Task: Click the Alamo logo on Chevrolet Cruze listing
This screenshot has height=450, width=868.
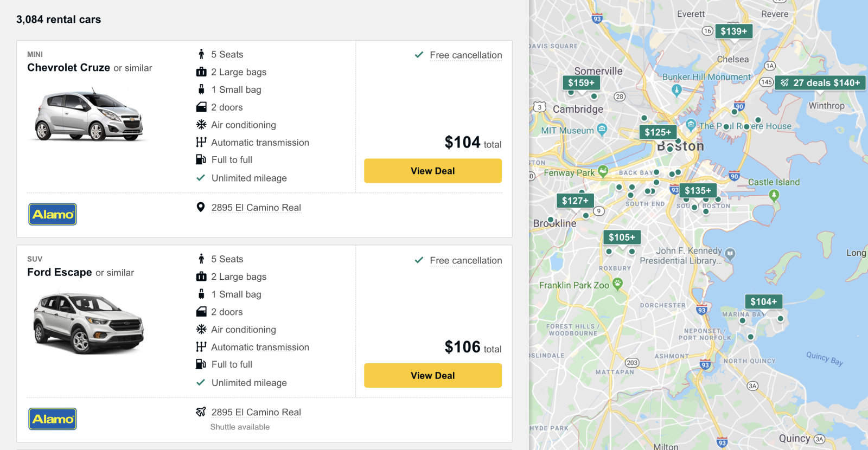Action: point(53,214)
